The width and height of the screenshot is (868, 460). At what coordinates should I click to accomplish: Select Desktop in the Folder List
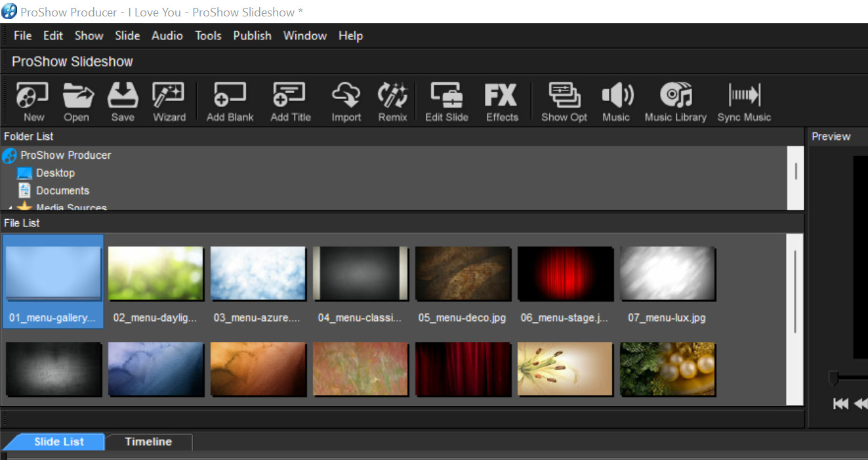tap(55, 173)
